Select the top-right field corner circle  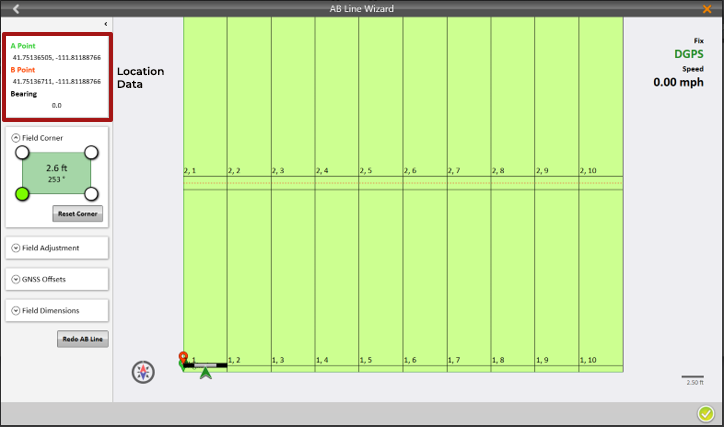coord(91,152)
